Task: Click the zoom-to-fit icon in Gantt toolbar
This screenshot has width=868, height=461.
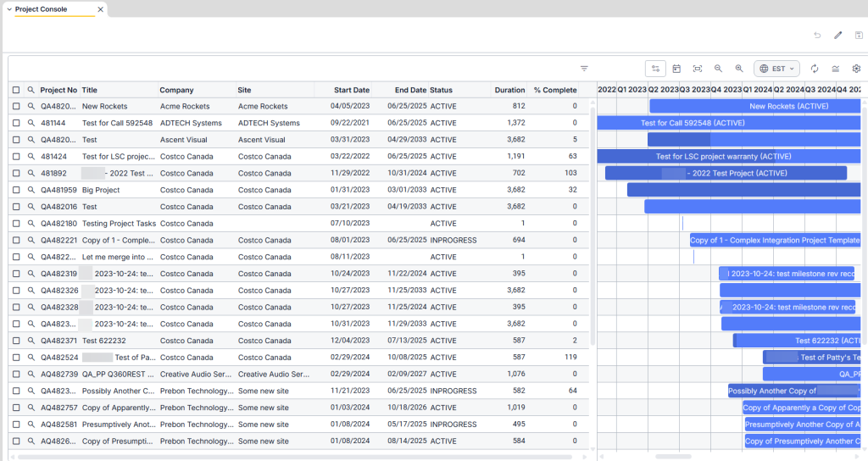Action: [697, 69]
